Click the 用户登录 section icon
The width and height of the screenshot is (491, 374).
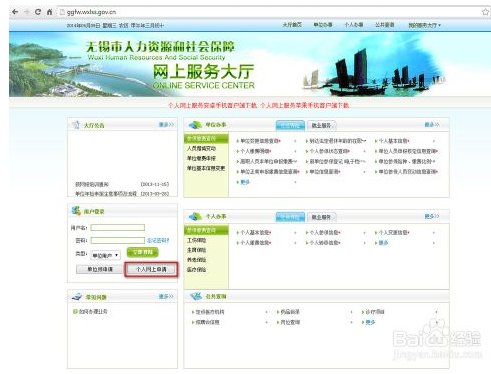pos(76,211)
